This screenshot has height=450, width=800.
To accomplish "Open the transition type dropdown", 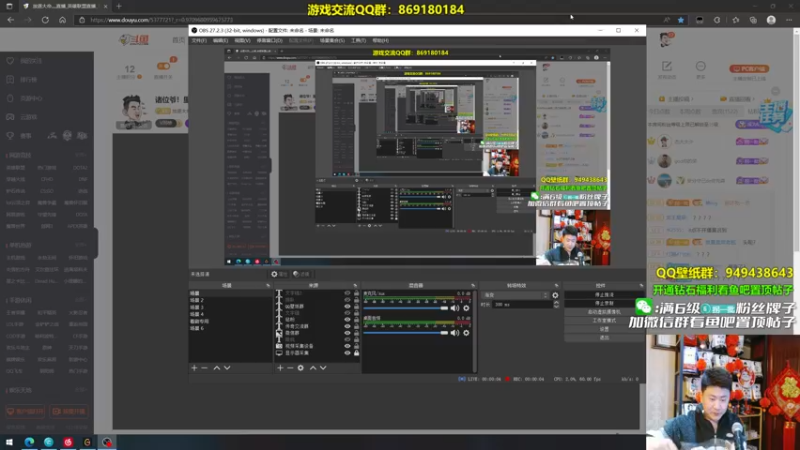I will (516, 295).
